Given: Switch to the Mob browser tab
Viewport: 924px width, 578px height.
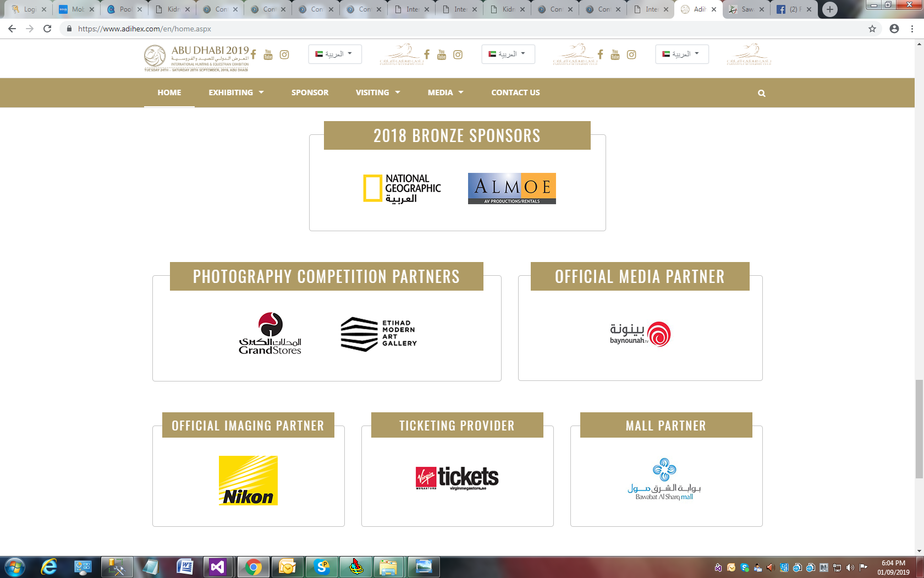Looking at the screenshot, I should tap(75, 9).
